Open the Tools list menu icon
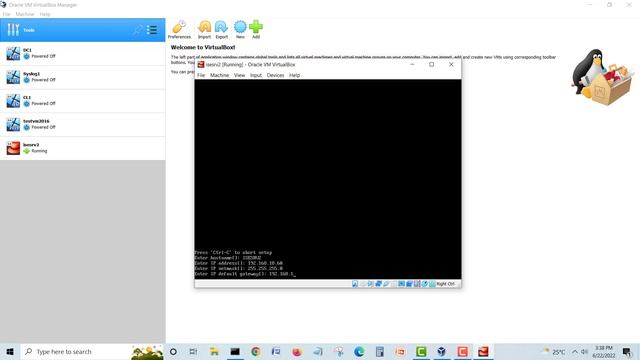 click(x=152, y=30)
